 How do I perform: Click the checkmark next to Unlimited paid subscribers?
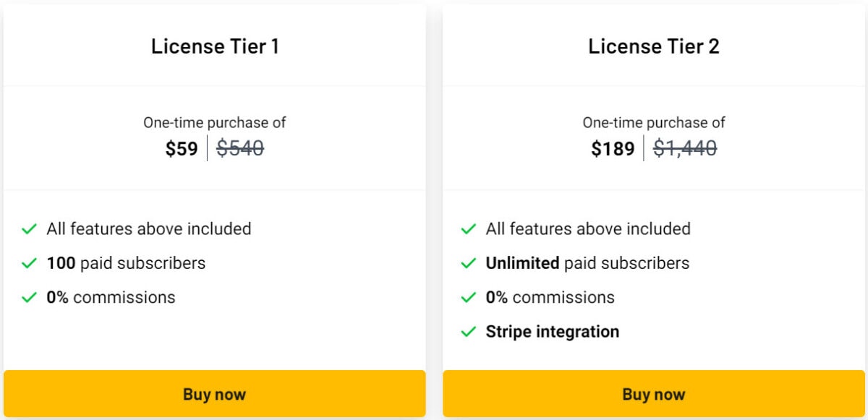click(467, 263)
